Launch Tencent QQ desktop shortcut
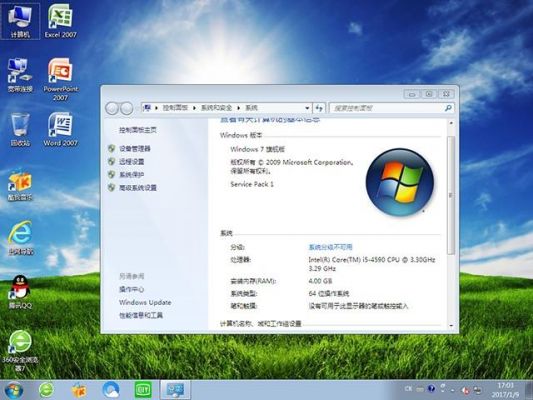 tap(20, 292)
